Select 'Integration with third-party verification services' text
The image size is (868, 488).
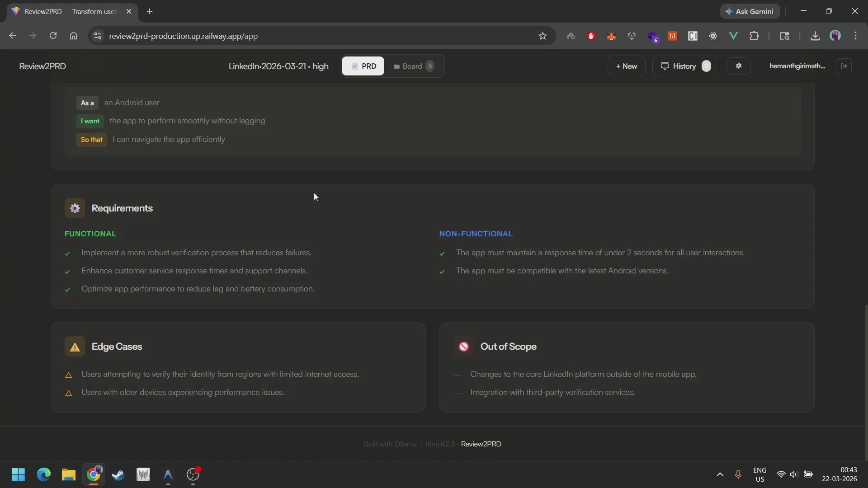[552, 393]
